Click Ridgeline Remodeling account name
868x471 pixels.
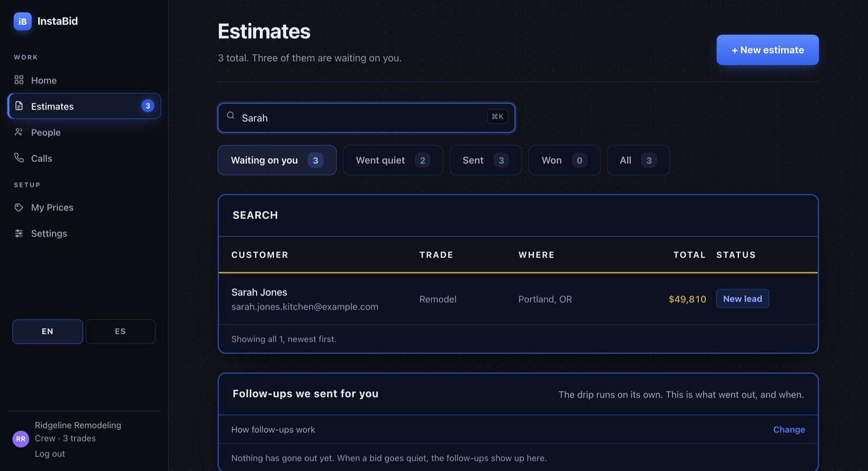(x=78, y=425)
